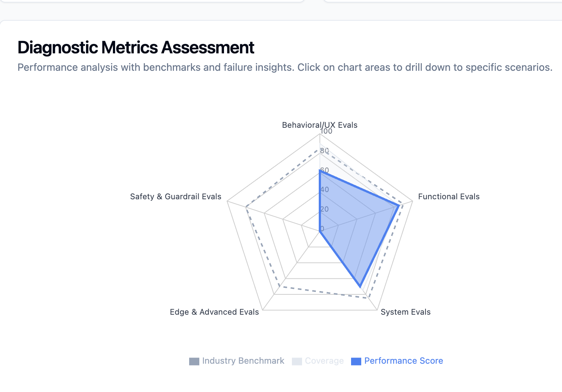562x392 pixels.
Task: Click the 60 gridline label
Action: click(x=325, y=169)
